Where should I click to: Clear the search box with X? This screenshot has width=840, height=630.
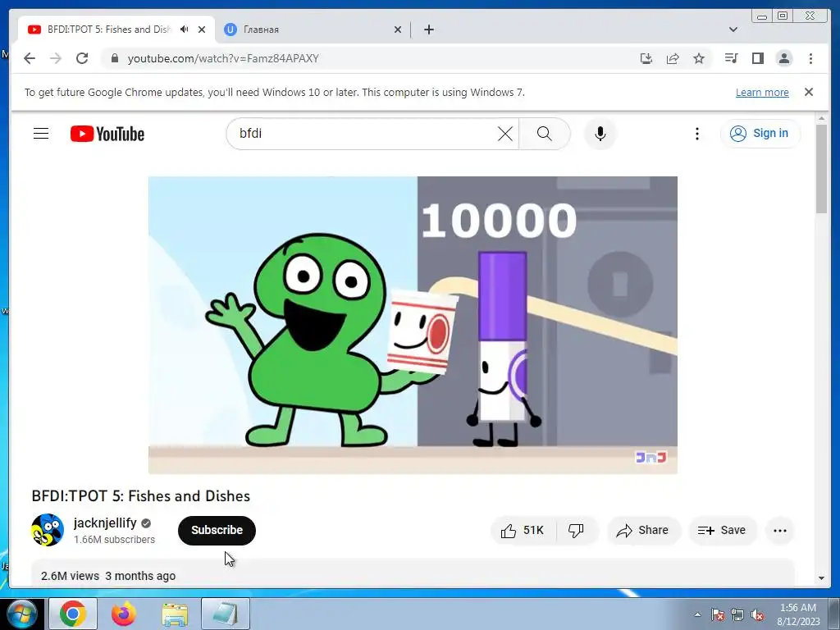click(x=504, y=134)
